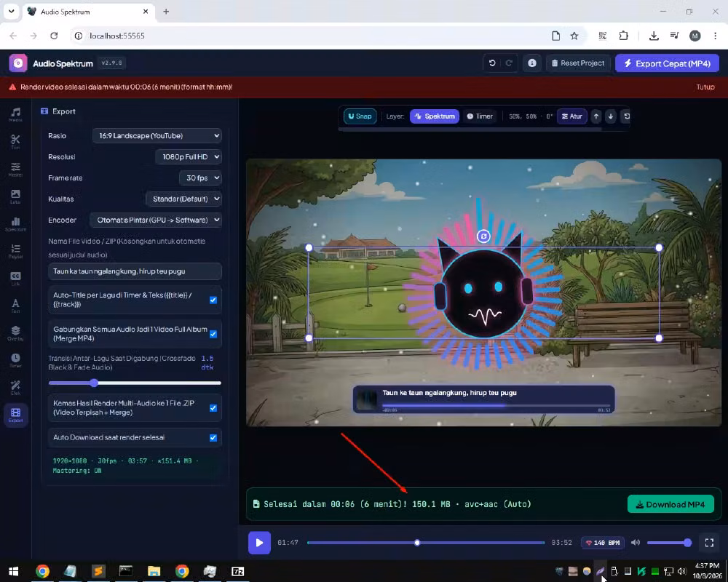Open the Rasio dropdown
This screenshot has width=728, height=582.
click(157, 135)
